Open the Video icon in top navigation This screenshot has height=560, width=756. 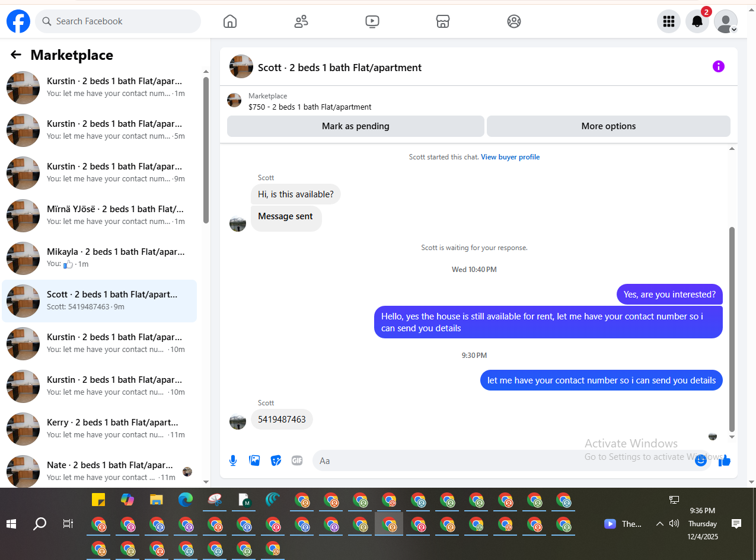pos(372,21)
